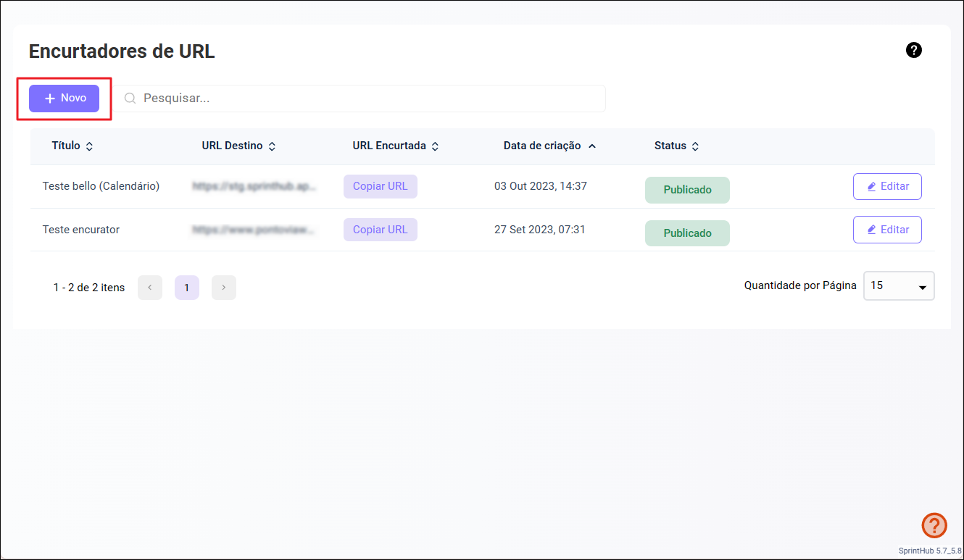Viewport: 964px width, 560px height.
Task: Copy URL for Teste encurator
Action: (380, 230)
